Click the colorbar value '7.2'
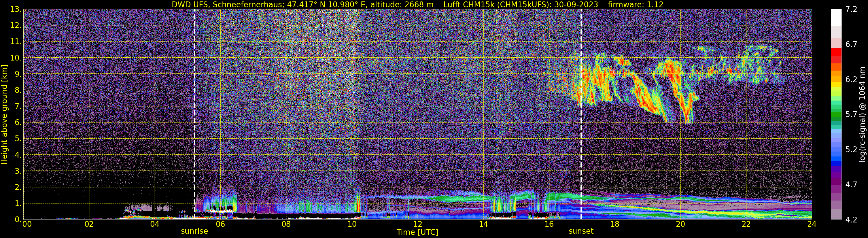Viewport: 868px width, 238px height. [x=851, y=9]
